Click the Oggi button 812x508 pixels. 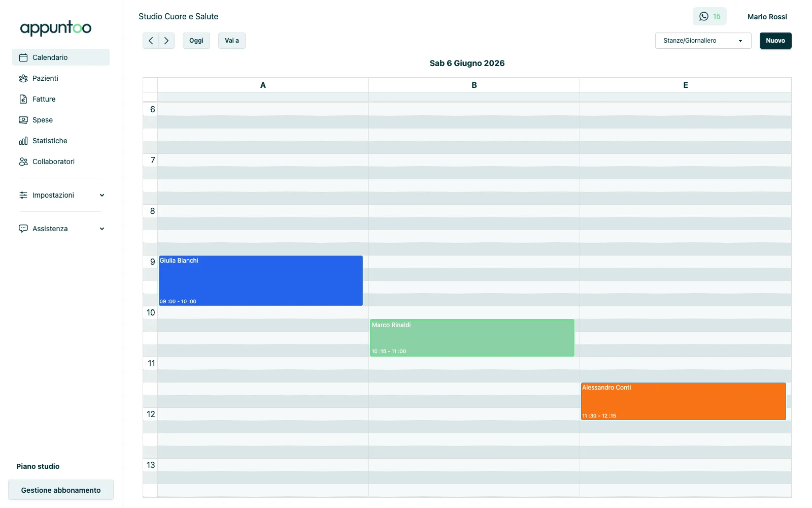pos(196,41)
